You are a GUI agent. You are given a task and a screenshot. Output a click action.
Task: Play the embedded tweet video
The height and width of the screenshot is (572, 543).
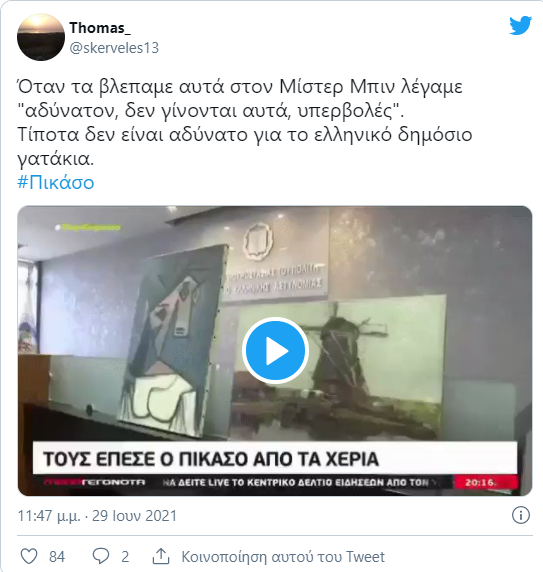[275, 351]
